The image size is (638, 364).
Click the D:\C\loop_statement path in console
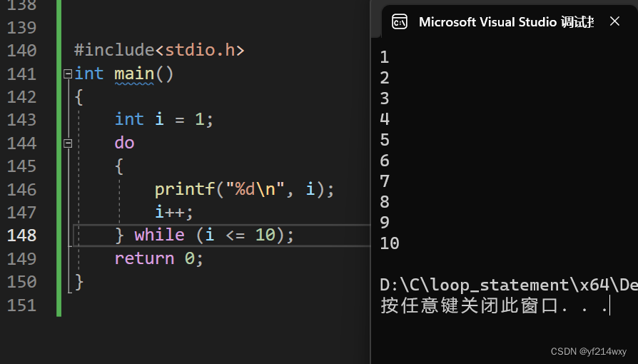tap(509, 285)
